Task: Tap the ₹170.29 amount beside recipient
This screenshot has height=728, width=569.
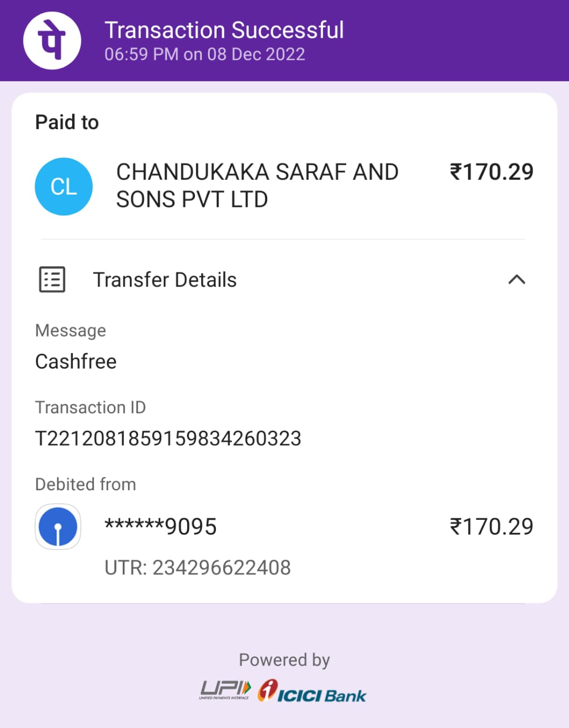Action: 492,172
